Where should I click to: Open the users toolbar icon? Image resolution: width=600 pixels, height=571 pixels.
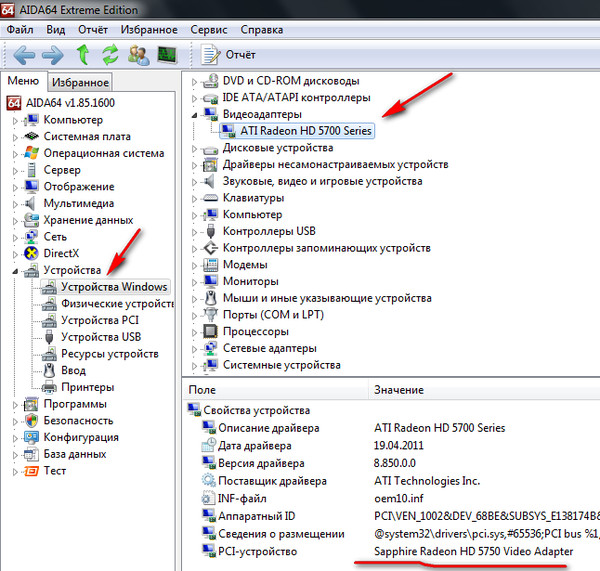(139, 55)
